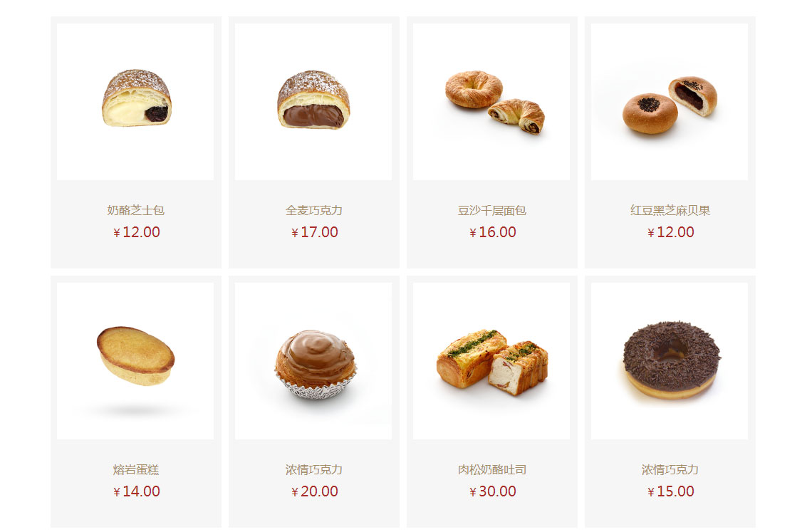Open the 肉松奶酪吐司 toast photo
Screen dimensions: 807x532
(491, 361)
